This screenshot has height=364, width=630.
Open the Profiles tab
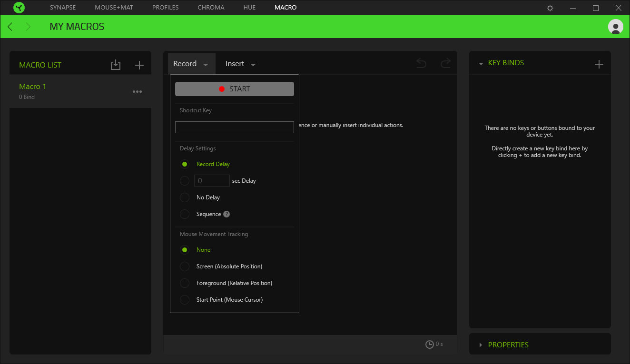pos(165,8)
